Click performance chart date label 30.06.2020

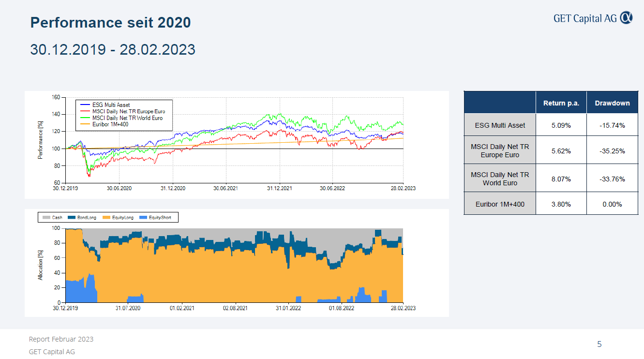pyautogui.click(x=119, y=189)
